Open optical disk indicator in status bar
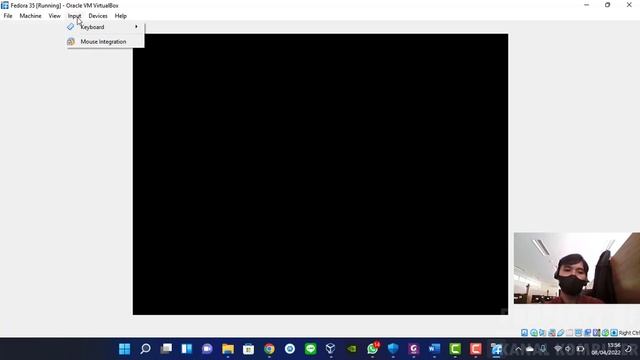 [534, 333]
